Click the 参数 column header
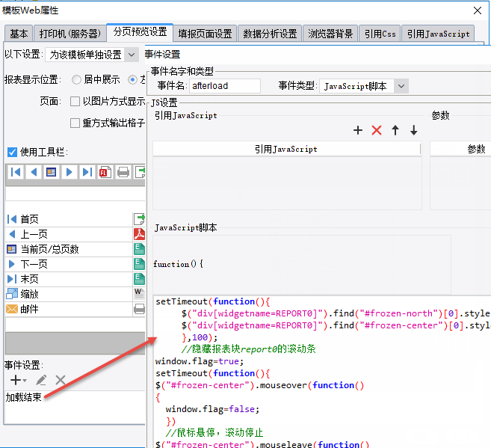 coord(461,149)
